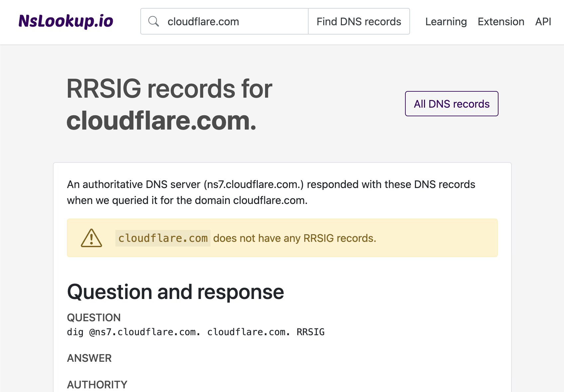Click the AUTHORITY section label
The height and width of the screenshot is (392, 564).
[x=97, y=384]
